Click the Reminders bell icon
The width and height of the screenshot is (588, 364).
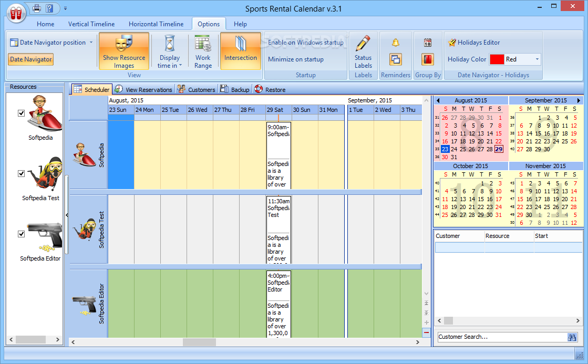(x=396, y=43)
